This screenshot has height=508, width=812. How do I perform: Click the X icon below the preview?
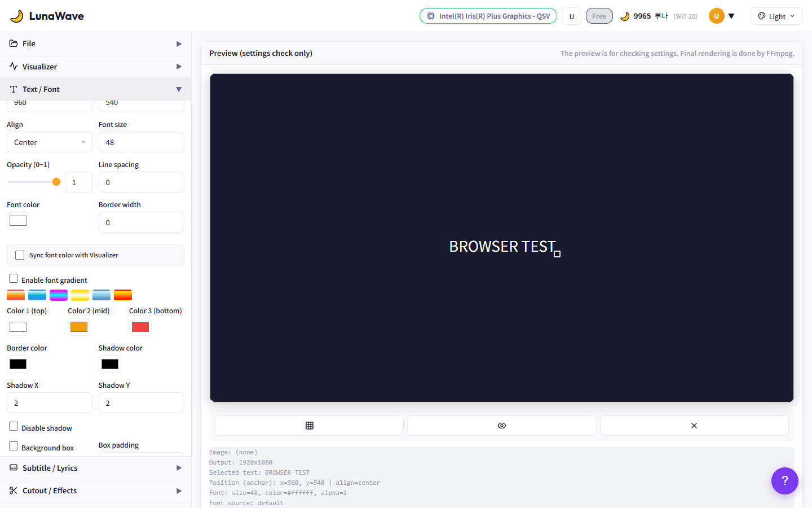tap(694, 426)
